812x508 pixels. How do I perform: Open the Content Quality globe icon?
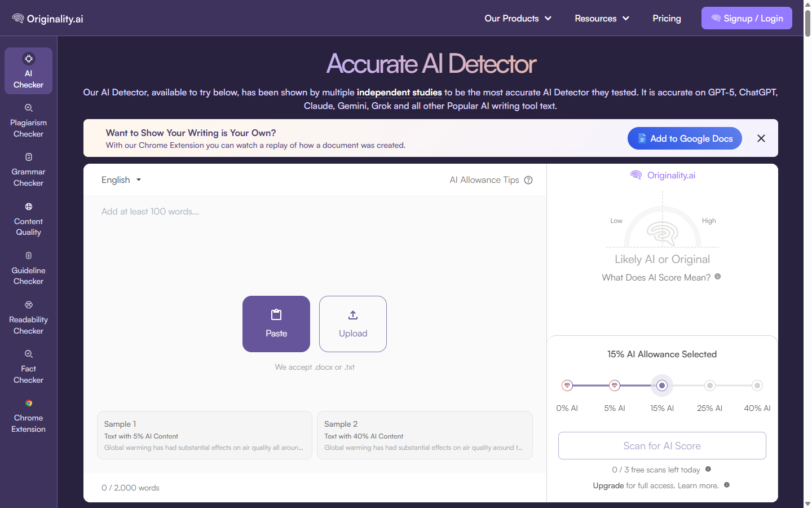click(x=28, y=207)
